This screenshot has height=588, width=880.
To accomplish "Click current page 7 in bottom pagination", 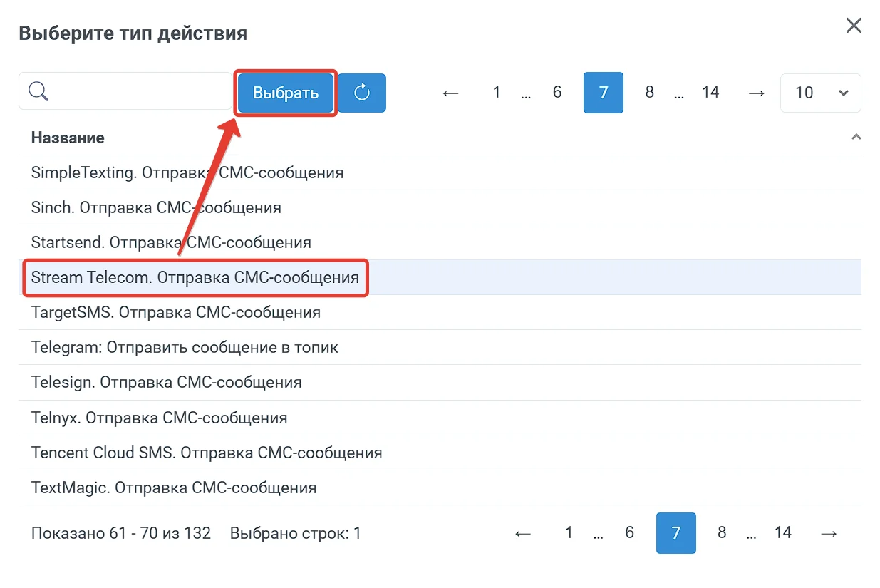I will pos(676,533).
